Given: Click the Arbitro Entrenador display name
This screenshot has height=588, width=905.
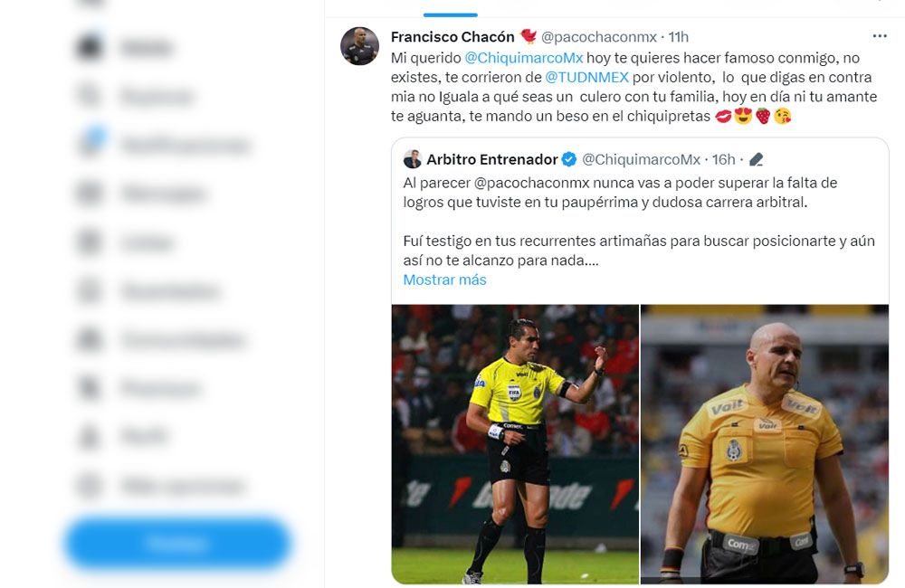Looking at the screenshot, I should click(x=491, y=159).
